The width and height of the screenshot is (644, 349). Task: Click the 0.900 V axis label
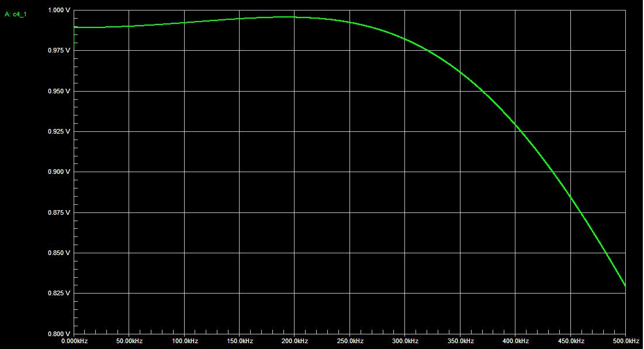point(59,171)
